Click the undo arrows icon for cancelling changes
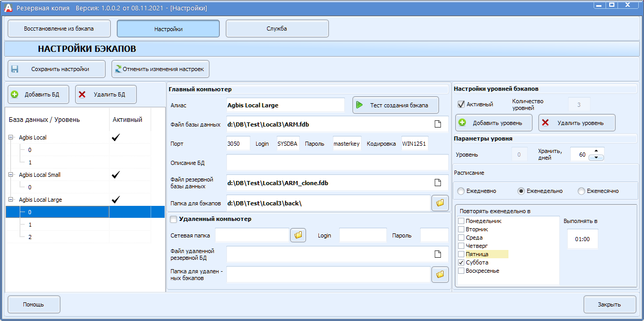 click(118, 69)
